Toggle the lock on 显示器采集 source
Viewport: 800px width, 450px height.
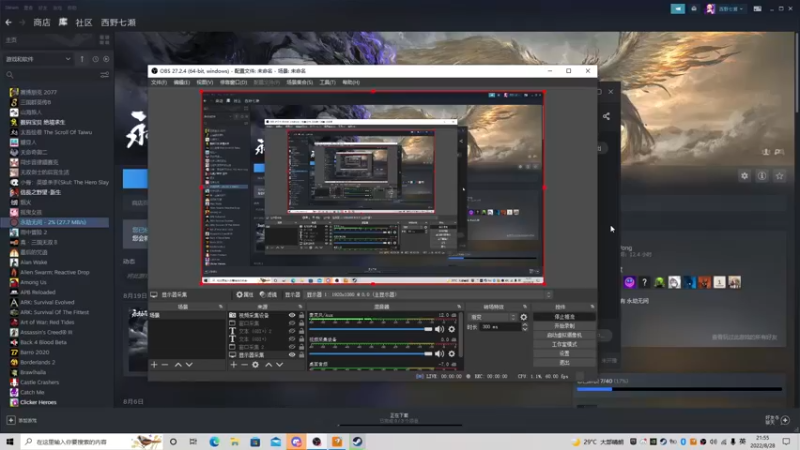(301, 355)
